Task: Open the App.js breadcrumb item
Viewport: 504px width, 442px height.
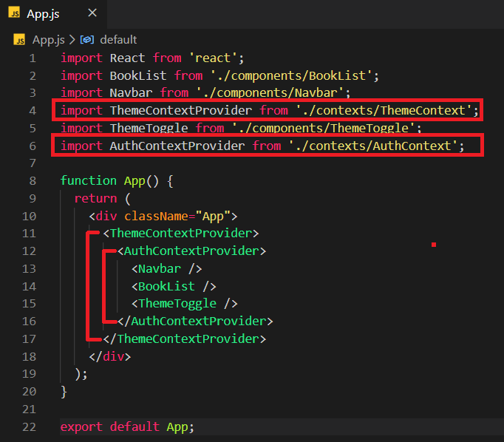Action: click(x=47, y=40)
